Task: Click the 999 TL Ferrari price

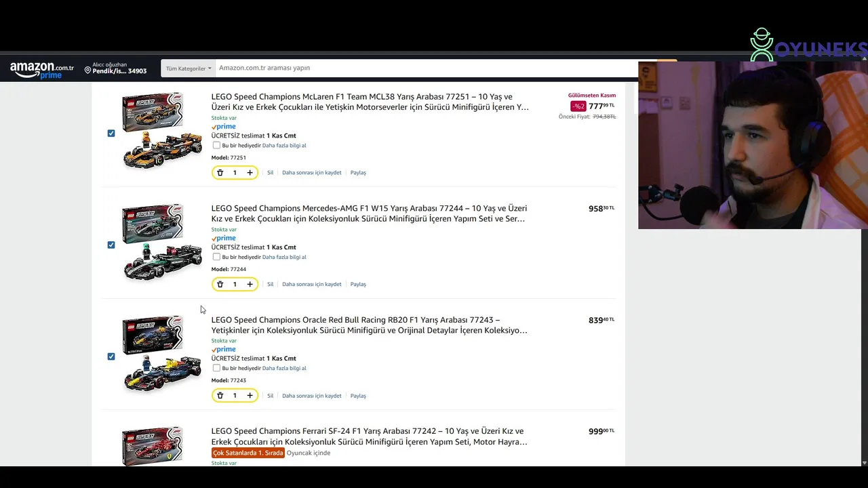Action: pyautogui.click(x=601, y=431)
